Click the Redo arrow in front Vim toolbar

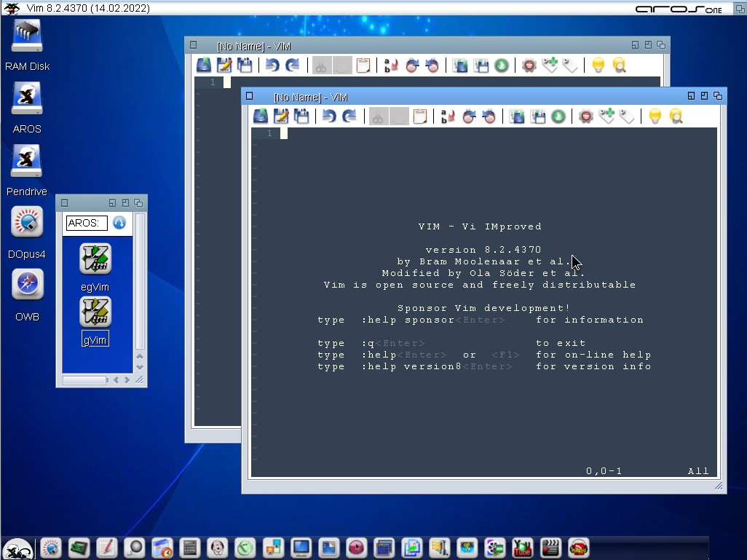pos(349,117)
